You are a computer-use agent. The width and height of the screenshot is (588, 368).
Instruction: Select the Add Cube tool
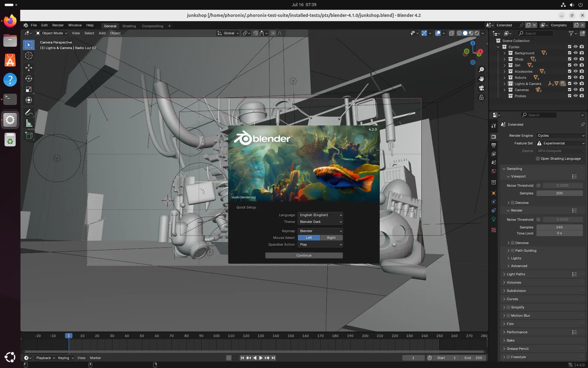[x=29, y=136]
